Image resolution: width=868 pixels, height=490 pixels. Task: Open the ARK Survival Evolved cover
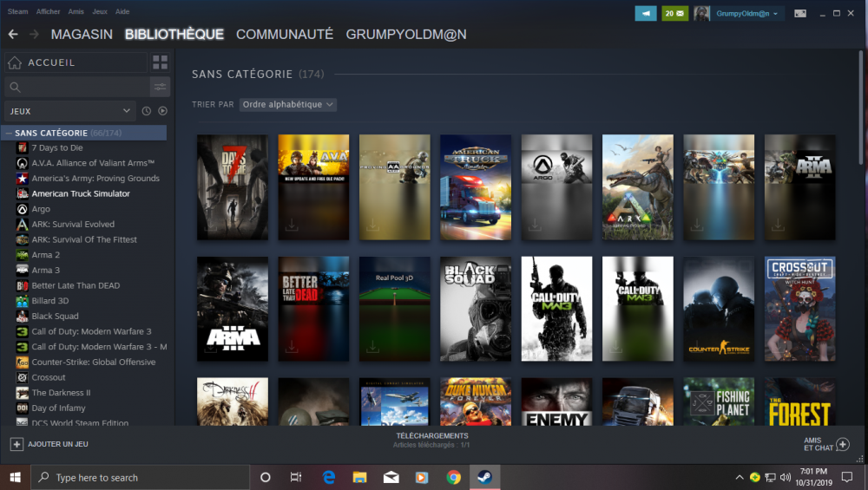[x=638, y=187]
